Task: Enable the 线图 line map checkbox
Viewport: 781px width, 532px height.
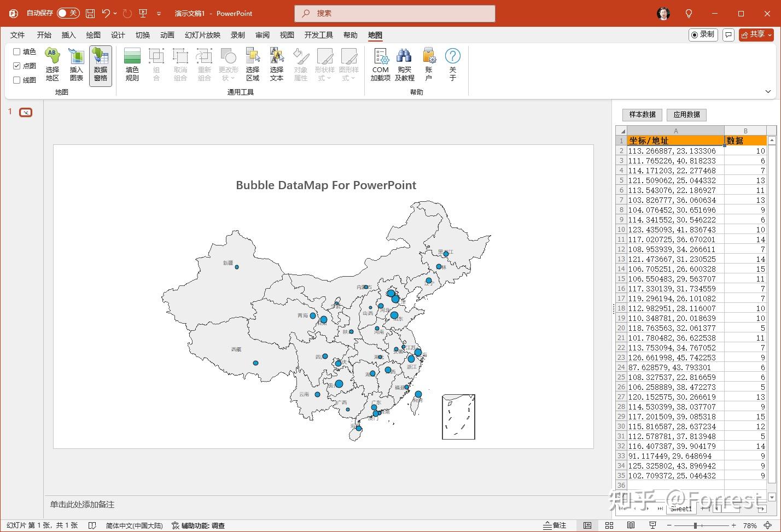Action: click(x=16, y=80)
